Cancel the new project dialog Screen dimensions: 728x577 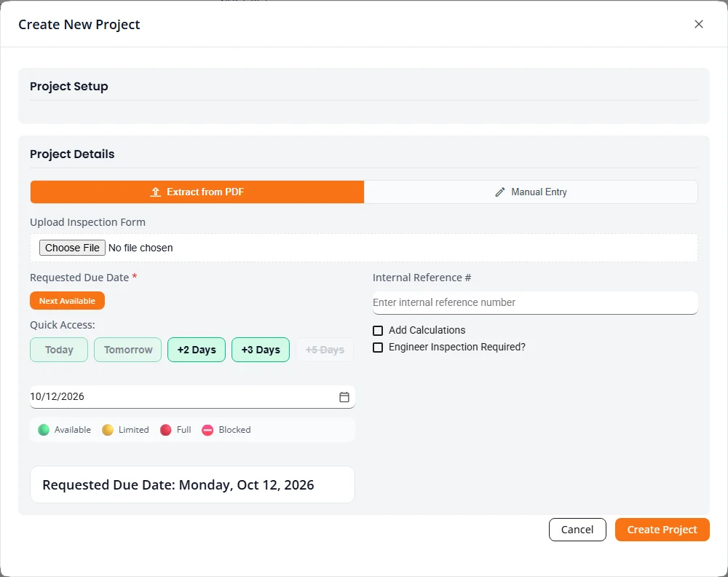pyautogui.click(x=577, y=530)
